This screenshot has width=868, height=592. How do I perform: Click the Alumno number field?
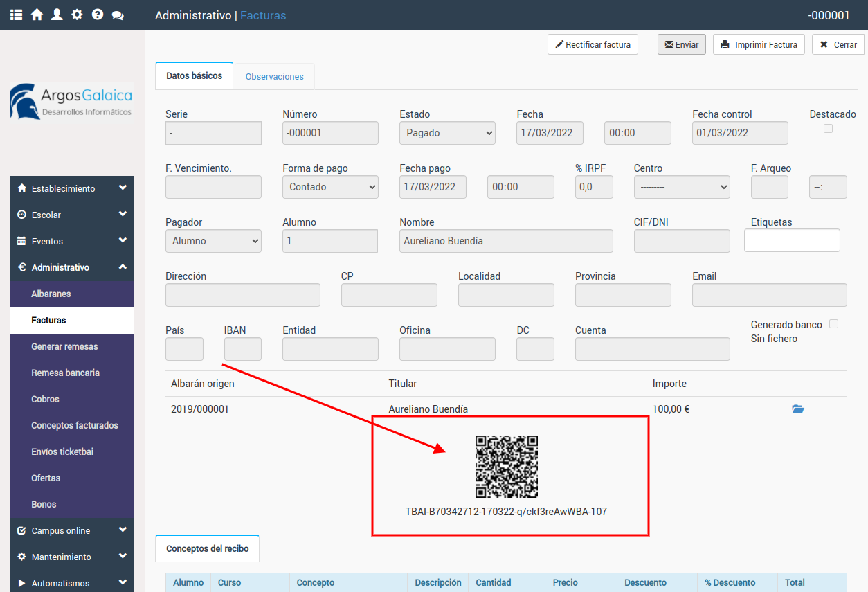coord(330,241)
